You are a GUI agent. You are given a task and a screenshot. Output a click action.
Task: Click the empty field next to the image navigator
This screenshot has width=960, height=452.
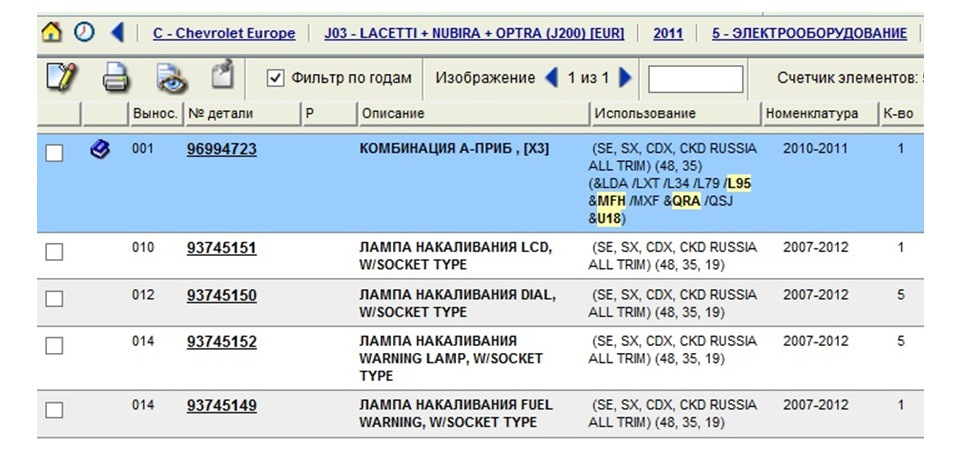[x=696, y=79]
